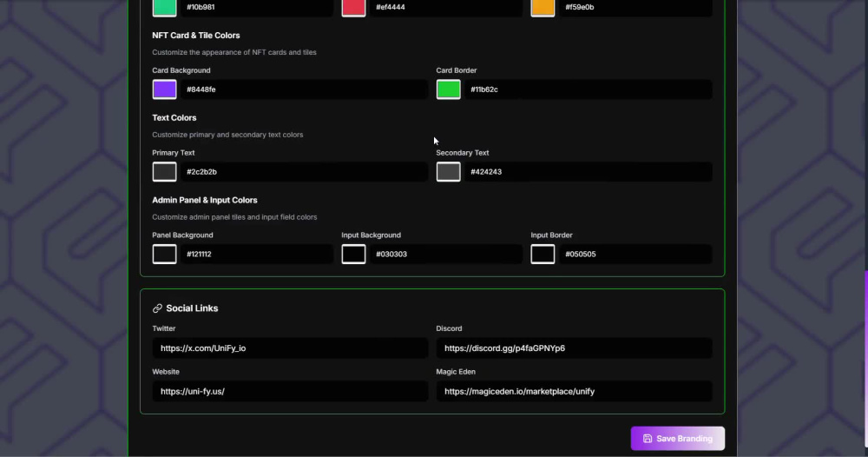Screen dimensions: 868x457
Task: Click the NFT Card & Tile Colors heading
Action: [x=196, y=36]
